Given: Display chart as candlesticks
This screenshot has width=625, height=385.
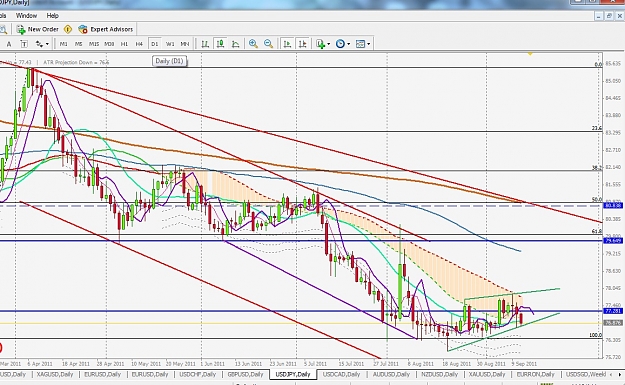Looking at the screenshot, I should [220, 44].
